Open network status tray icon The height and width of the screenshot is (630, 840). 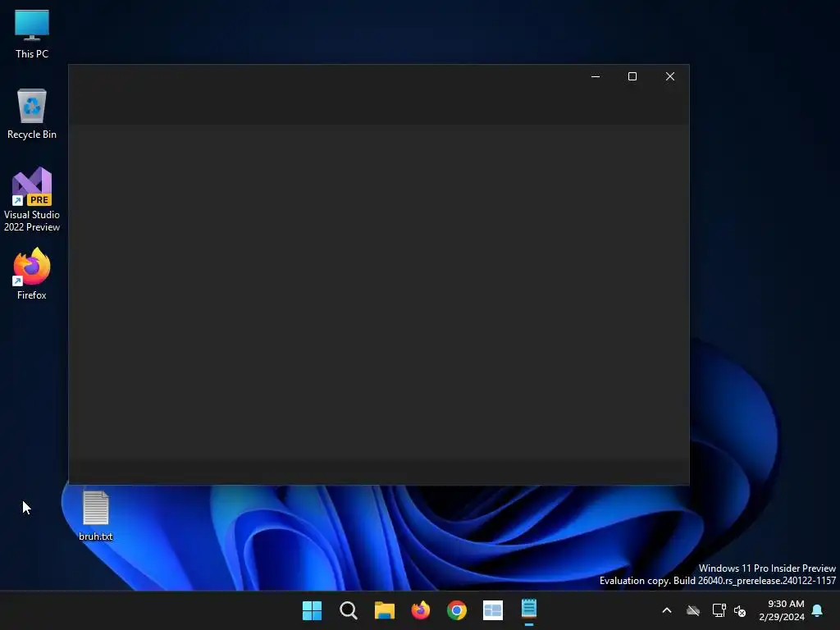(x=719, y=610)
